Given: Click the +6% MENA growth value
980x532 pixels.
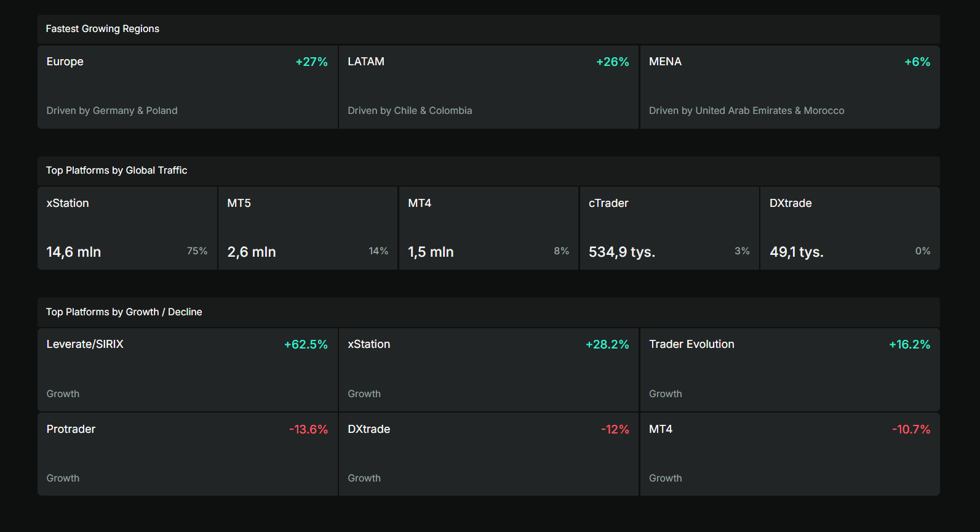Looking at the screenshot, I should [917, 62].
